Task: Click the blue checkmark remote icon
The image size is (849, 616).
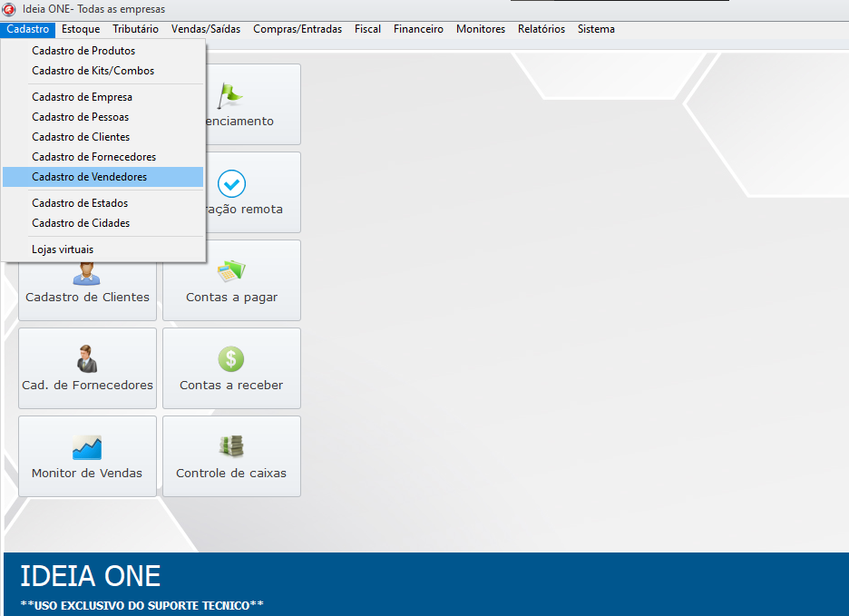Action: pyautogui.click(x=231, y=183)
